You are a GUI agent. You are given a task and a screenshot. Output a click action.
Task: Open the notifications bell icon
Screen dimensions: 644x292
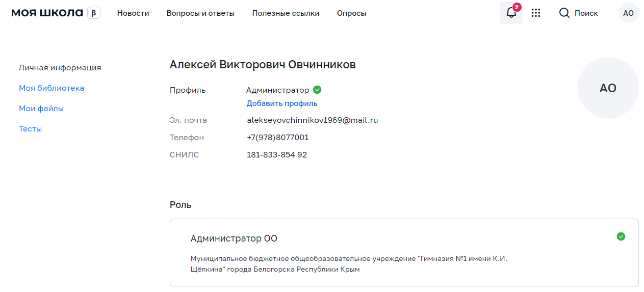coord(511,13)
